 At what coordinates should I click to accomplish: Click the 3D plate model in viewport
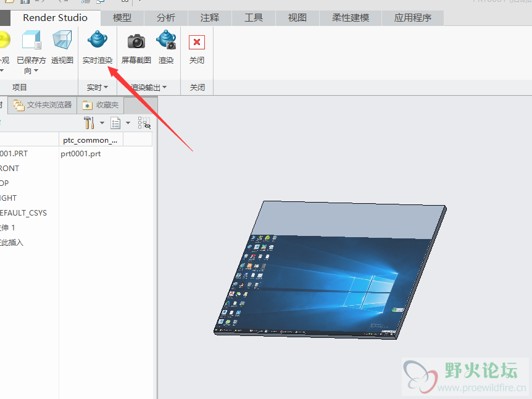pos(330,270)
